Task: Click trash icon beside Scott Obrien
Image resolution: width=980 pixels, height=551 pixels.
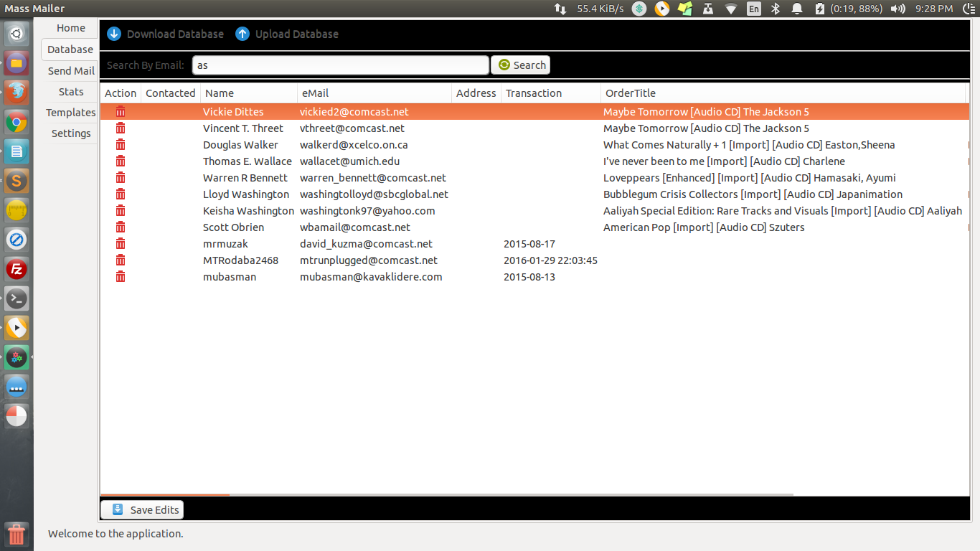Action: click(x=121, y=227)
